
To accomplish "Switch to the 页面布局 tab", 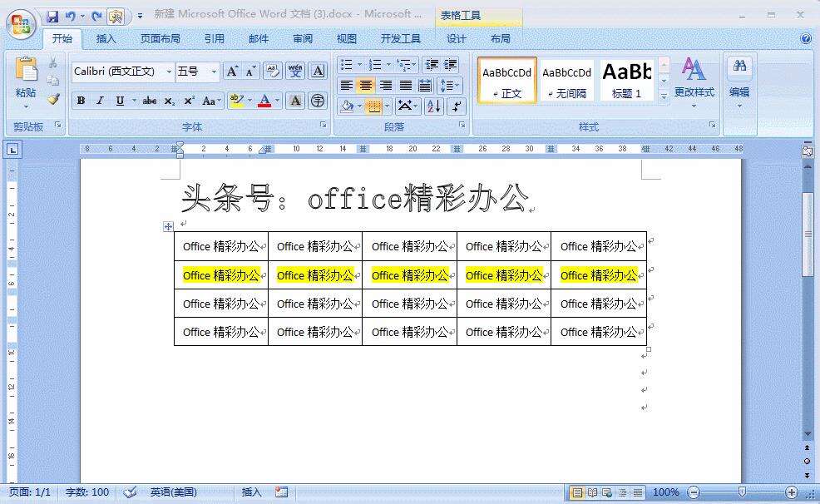I will [x=160, y=39].
